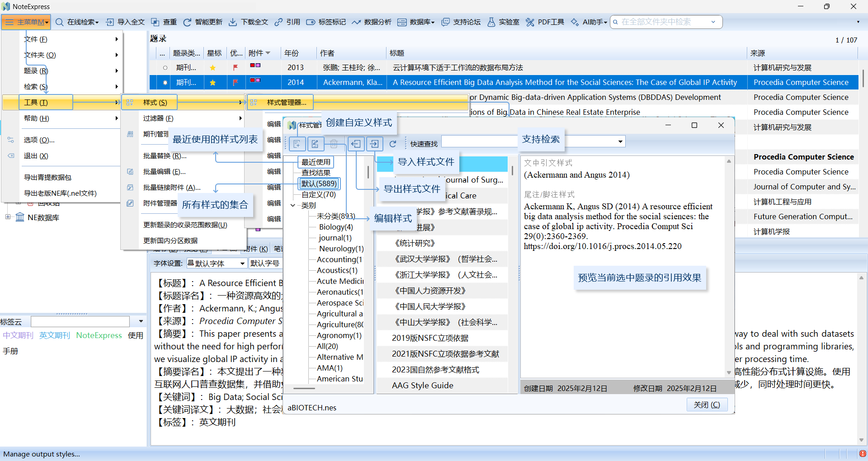The width and height of the screenshot is (868, 461).
Task: Click the 英文期刊 tag link
Action: 55,335
